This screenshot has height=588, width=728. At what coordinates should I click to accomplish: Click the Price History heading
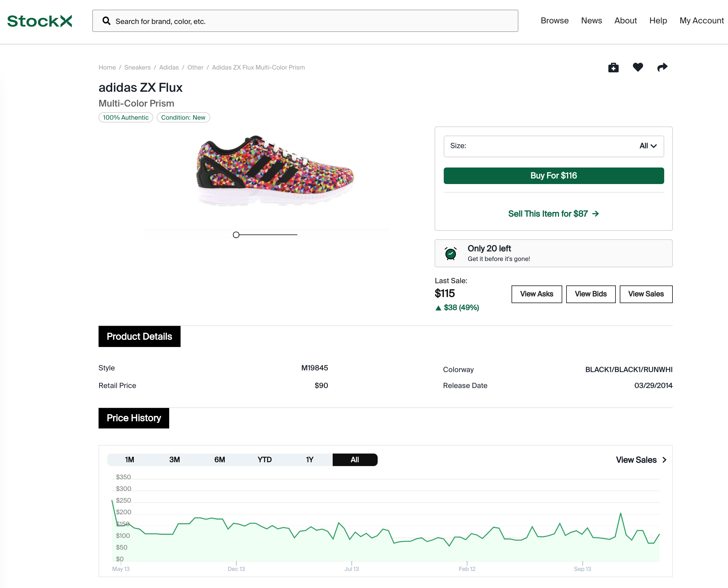pos(134,418)
